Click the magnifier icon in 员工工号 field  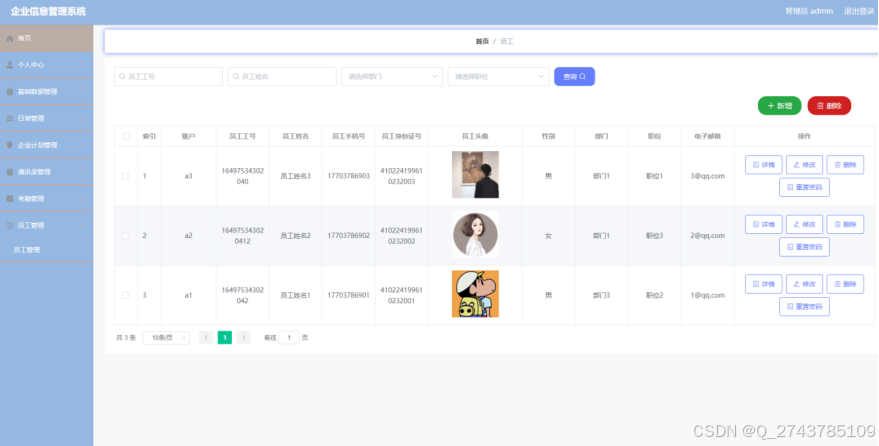pyautogui.click(x=122, y=77)
